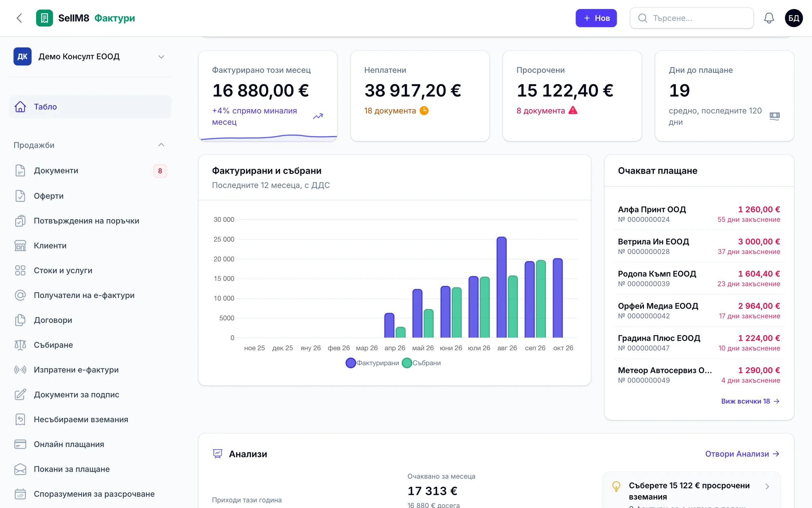Open Несъбираеми вземания menu item

[x=90, y=419]
